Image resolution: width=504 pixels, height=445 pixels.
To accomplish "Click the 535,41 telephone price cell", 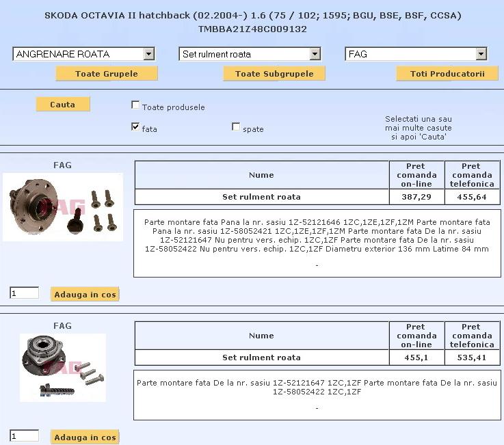I will [x=472, y=358].
